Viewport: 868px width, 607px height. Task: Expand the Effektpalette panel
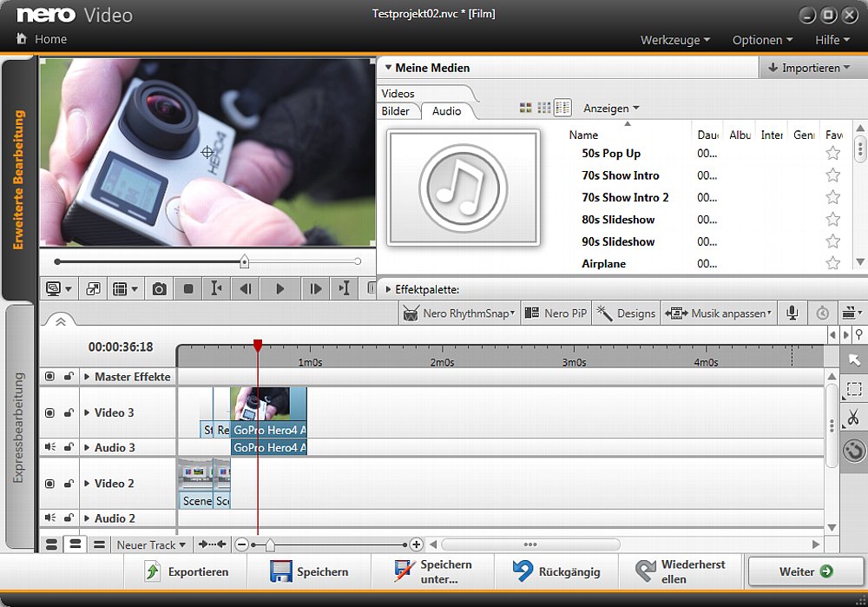pyautogui.click(x=387, y=289)
